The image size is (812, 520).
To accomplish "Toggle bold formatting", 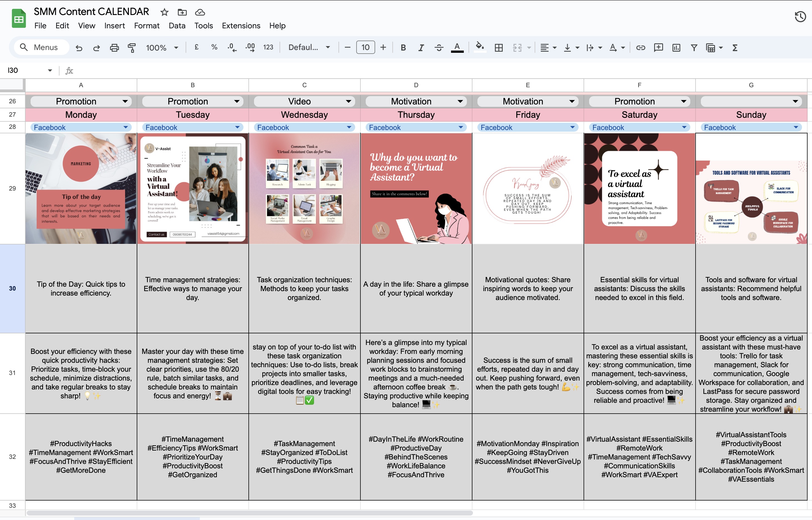I will [403, 47].
